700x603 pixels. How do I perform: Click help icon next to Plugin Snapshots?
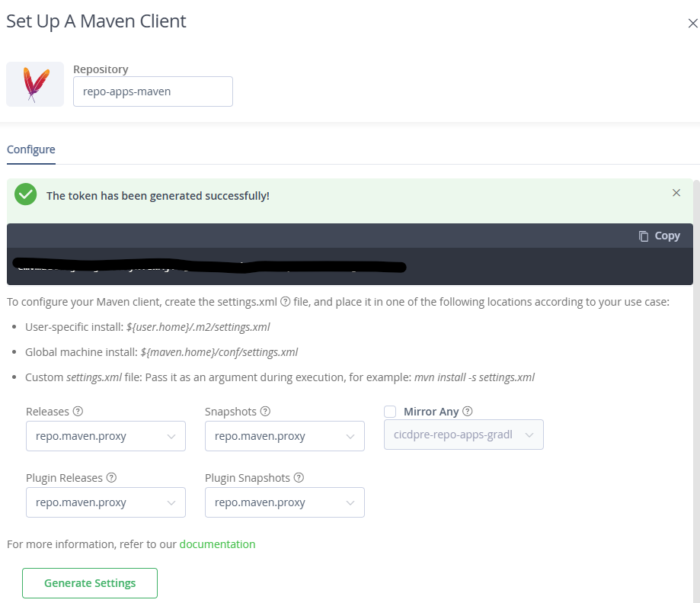tap(299, 478)
